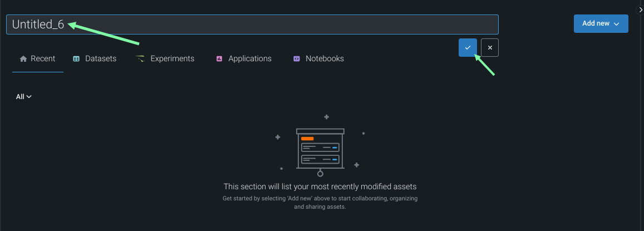Screen dimensions: 644x231
Task: Click the purple Applications icon
Action: click(219, 58)
